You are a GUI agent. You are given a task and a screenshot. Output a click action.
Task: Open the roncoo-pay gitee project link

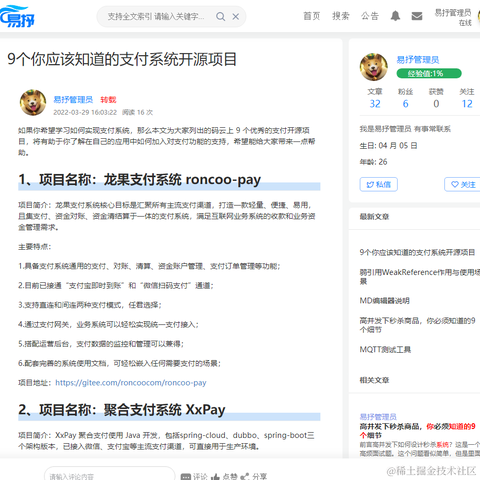131,382
